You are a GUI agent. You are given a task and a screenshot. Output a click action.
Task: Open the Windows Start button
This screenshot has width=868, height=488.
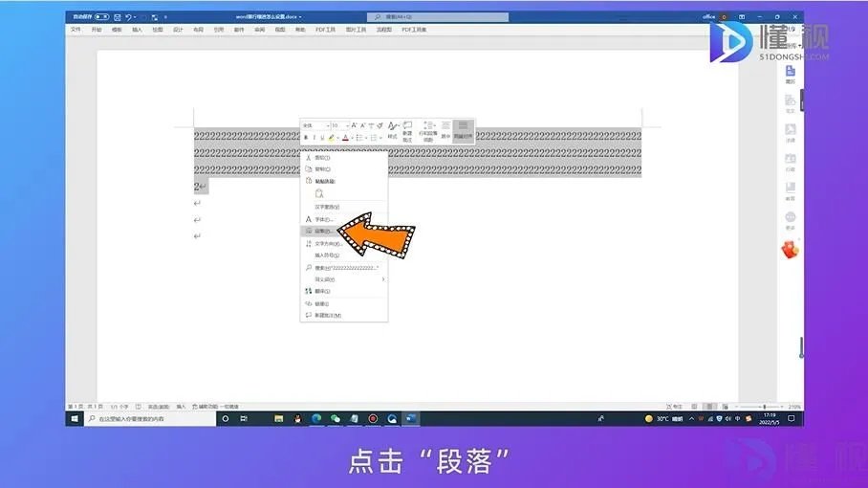(75, 419)
